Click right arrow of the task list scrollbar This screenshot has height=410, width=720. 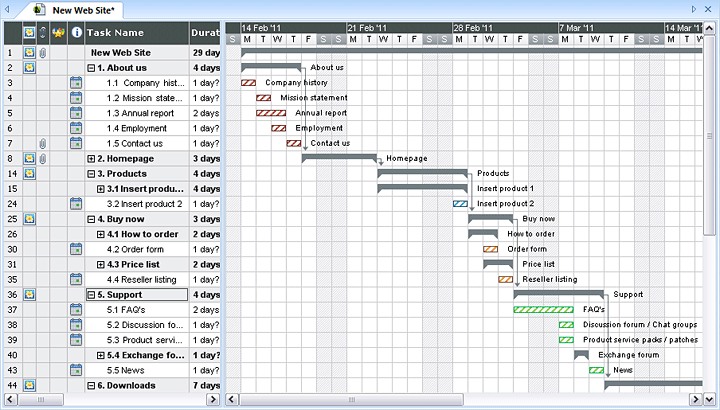point(213,400)
